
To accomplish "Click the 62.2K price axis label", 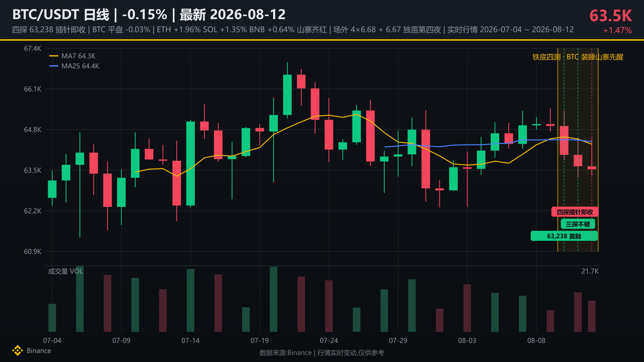I will (x=32, y=211).
